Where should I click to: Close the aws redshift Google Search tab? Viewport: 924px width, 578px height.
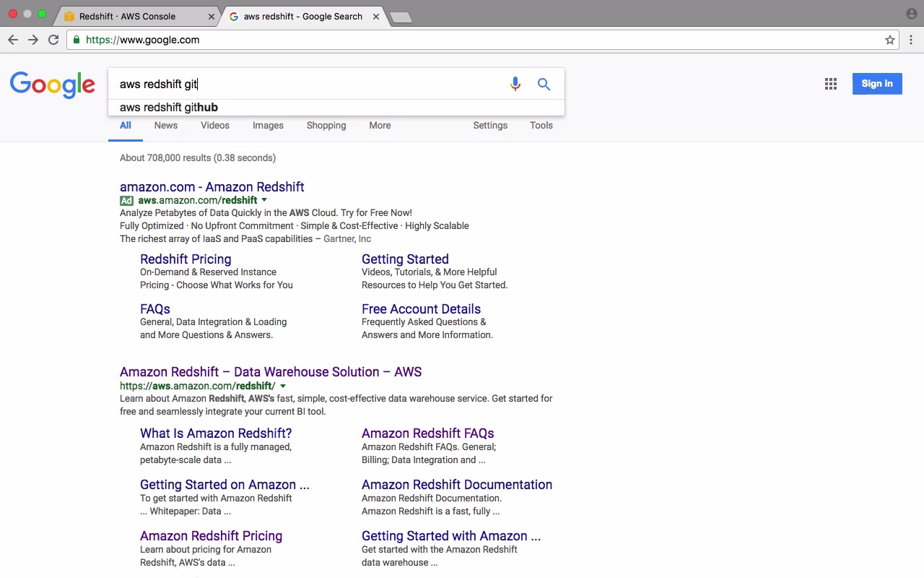[376, 17]
